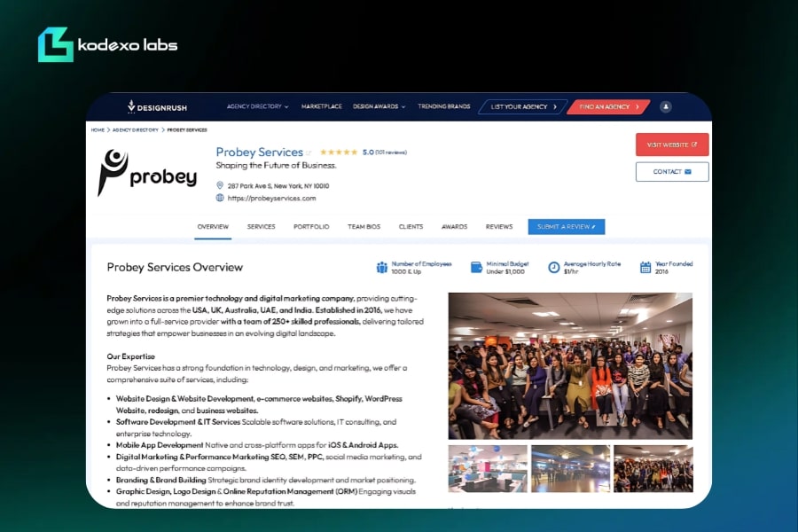Open the middle office hall thumbnail
Screen dimensions: 798x532
(x=570, y=468)
